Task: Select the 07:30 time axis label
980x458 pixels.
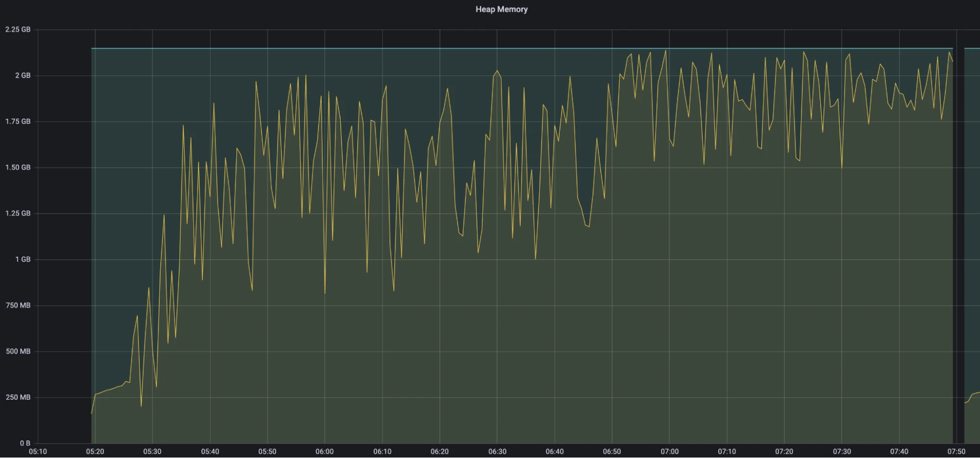Action: pos(842,451)
